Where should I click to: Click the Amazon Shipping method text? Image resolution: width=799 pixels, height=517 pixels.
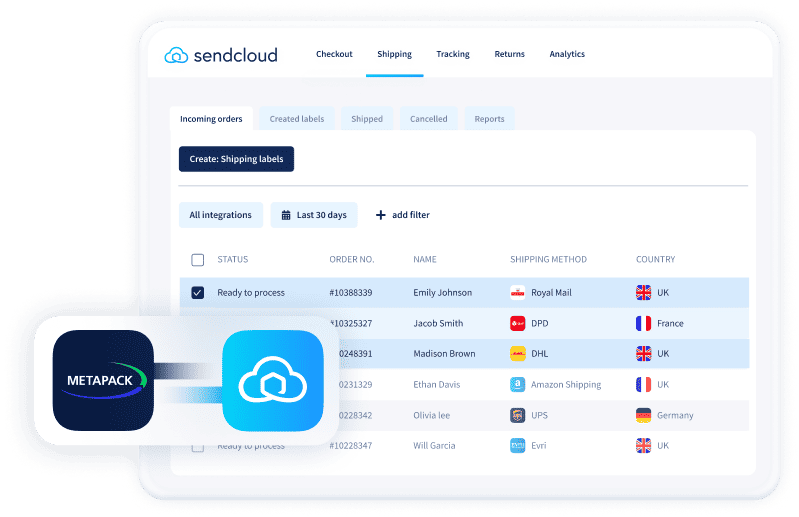(x=566, y=385)
